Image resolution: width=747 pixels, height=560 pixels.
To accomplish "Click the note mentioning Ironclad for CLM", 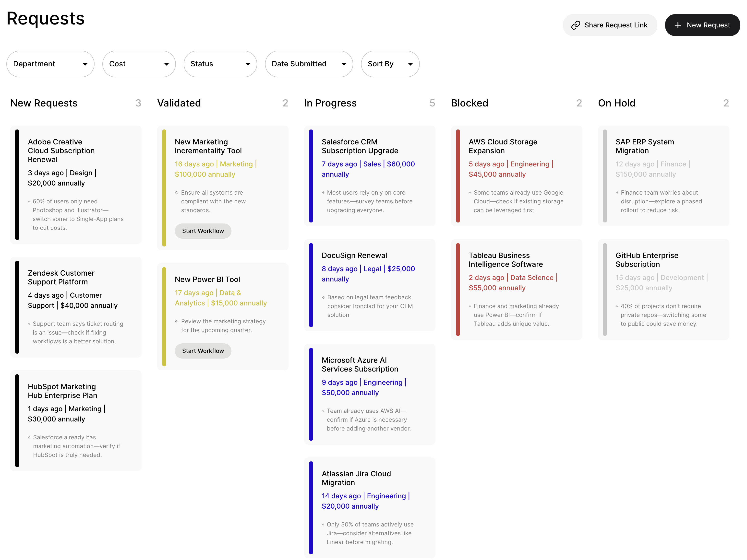I will tap(370, 306).
